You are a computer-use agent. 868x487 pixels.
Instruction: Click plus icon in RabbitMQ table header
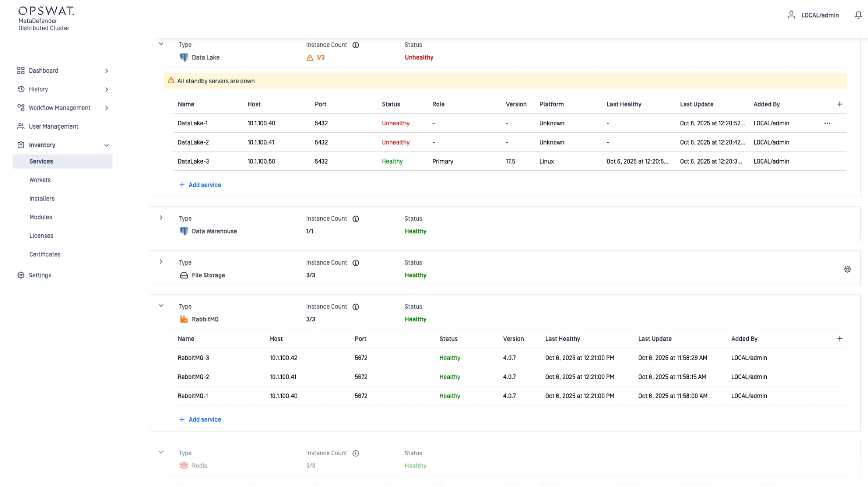coord(839,339)
